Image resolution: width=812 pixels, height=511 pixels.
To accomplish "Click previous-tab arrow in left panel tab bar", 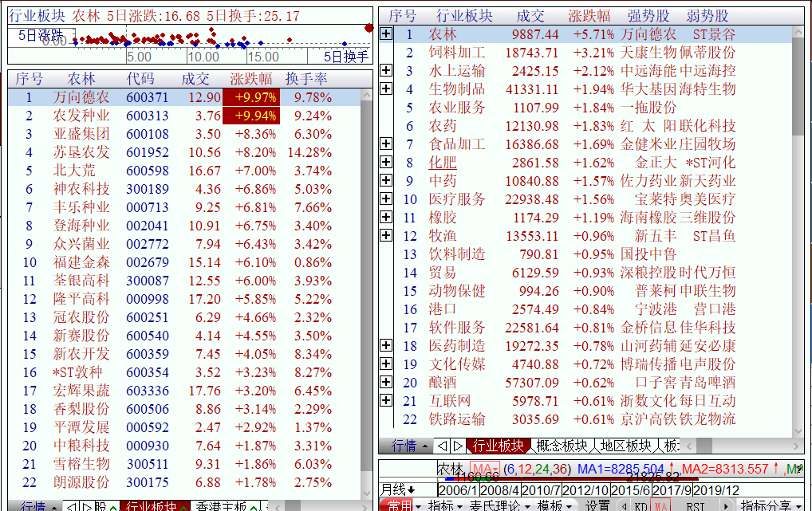I will tap(72, 506).
